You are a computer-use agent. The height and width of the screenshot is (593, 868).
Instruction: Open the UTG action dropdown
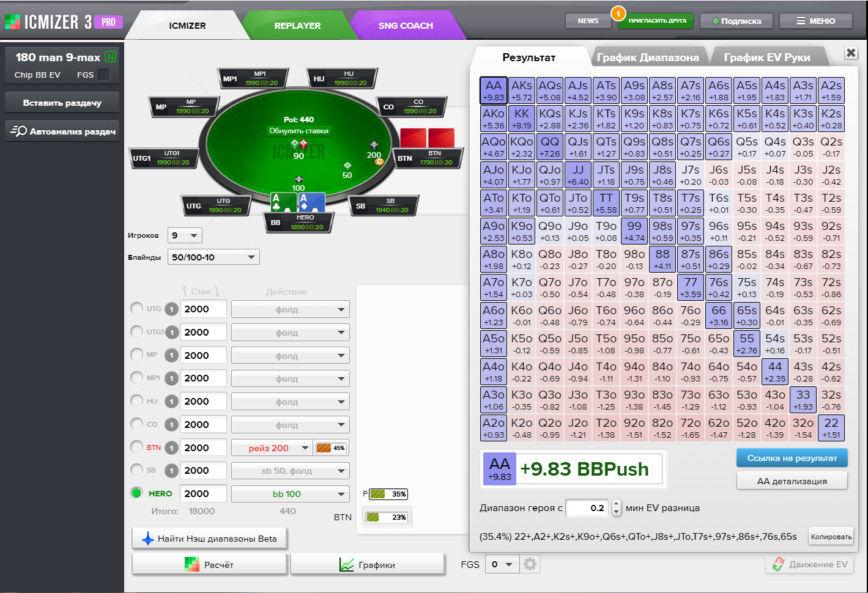pyautogui.click(x=290, y=309)
